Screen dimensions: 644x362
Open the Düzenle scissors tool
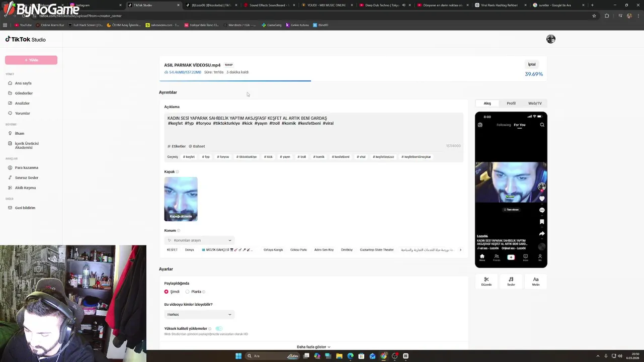(x=486, y=282)
